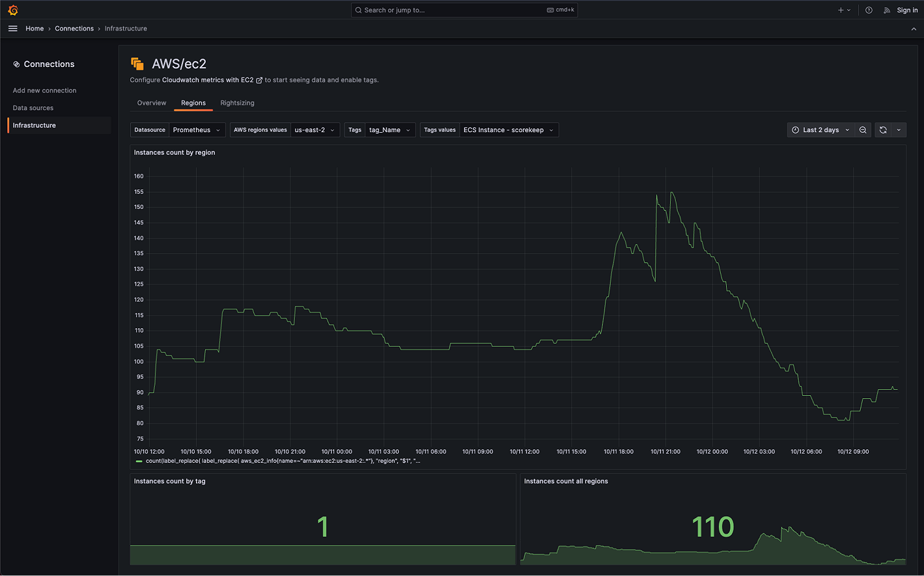Screen dimensions: 924x576
Task: Toggle the main navigation hamburger menu
Action: (x=12, y=28)
